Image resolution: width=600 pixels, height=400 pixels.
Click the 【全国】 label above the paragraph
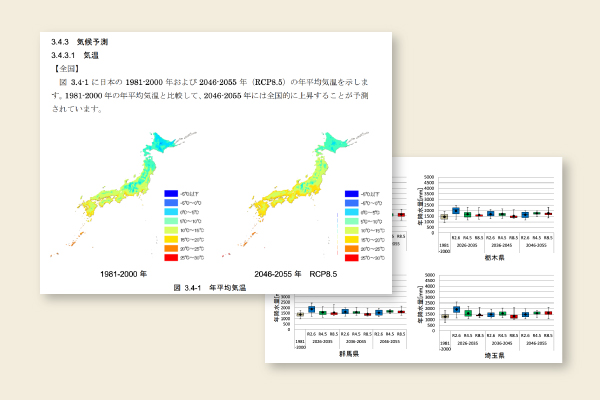pyautogui.click(x=68, y=68)
